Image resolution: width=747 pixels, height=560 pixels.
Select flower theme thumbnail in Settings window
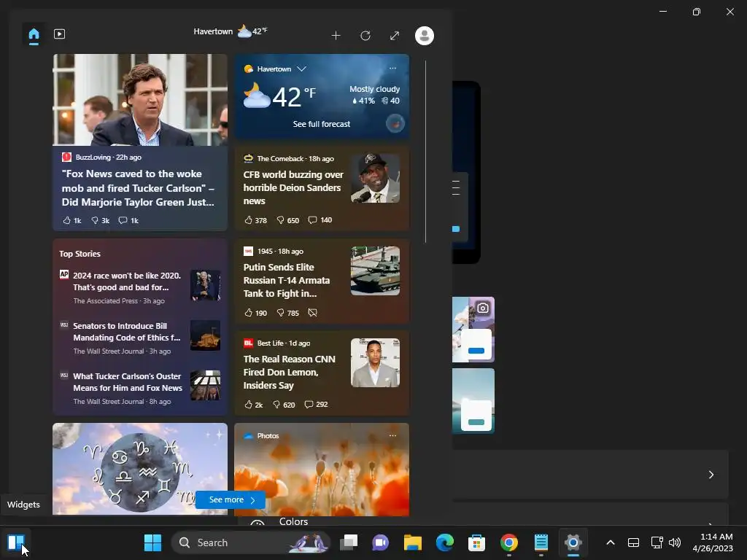tap(473, 330)
